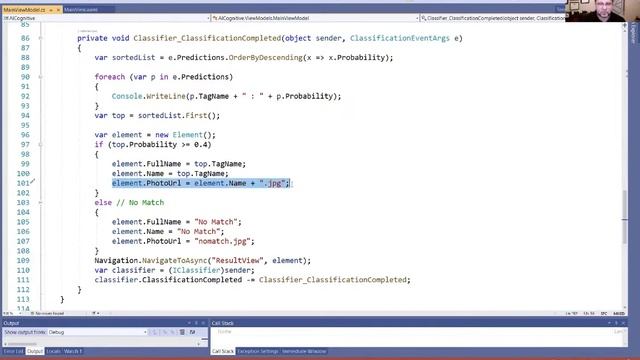Click the '// No Match' comment
The image size is (640, 360).
(x=140, y=202)
